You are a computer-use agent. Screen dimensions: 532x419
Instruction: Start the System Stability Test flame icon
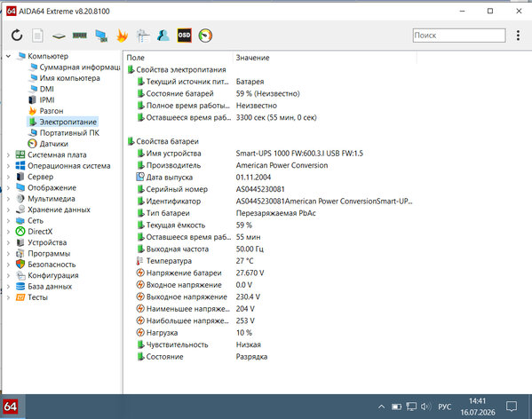(x=122, y=36)
